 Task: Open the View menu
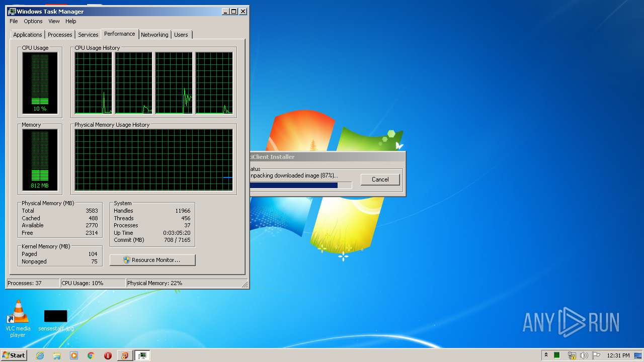pos(54,21)
